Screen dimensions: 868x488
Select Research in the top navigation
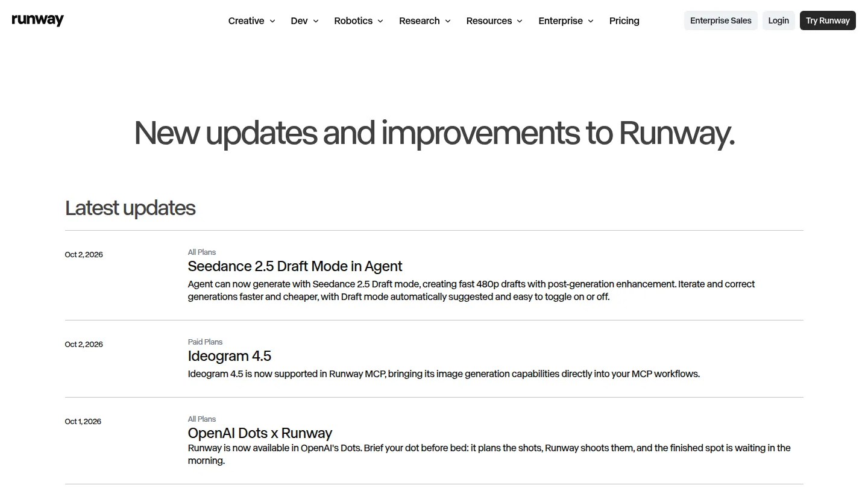click(425, 20)
